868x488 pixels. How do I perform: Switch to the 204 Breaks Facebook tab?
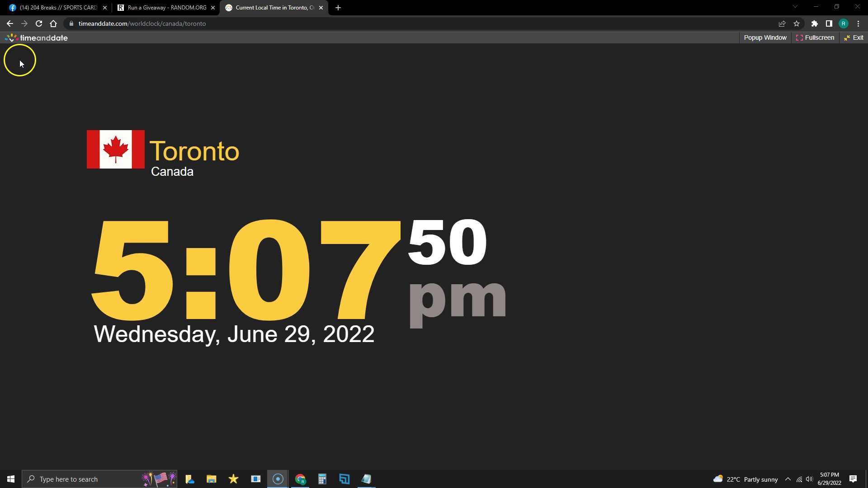tap(58, 8)
